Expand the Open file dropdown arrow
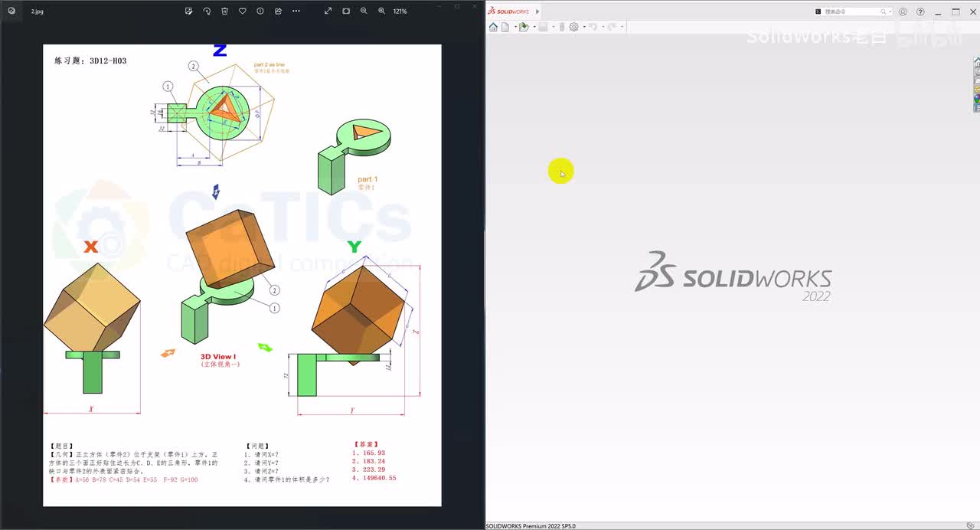Image resolution: width=980 pixels, height=530 pixels. point(534,27)
